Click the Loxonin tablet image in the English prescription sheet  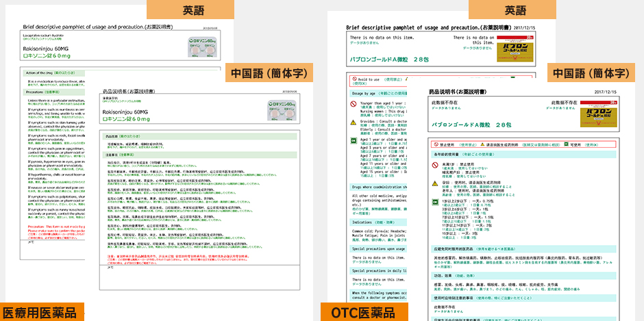click(203, 48)
